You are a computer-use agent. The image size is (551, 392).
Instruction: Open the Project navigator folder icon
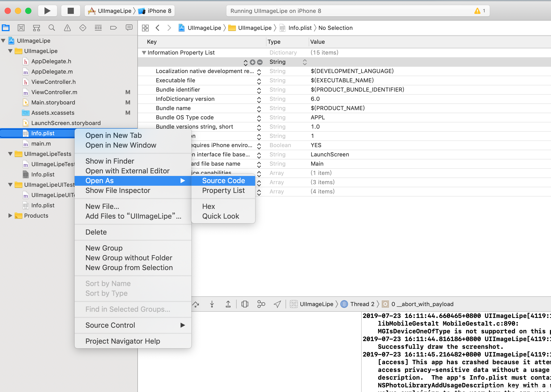[6, 28]
